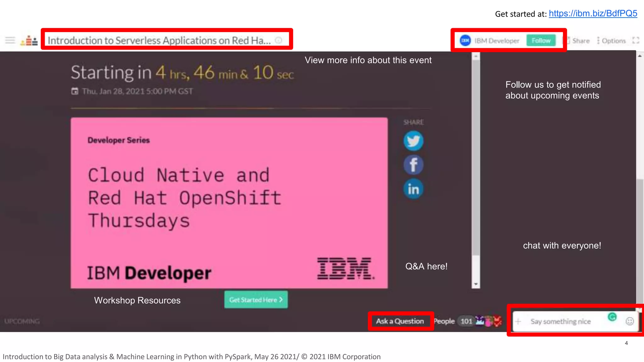Screen dimensions: 644x362
Task: Open the Ask a Question panel
Action: (x=400, y=321)
